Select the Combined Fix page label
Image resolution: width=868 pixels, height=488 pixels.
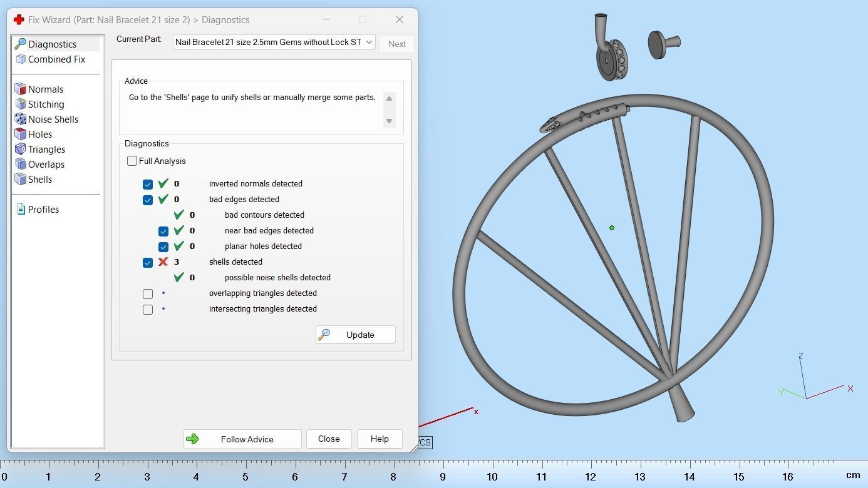coord(56,59)
